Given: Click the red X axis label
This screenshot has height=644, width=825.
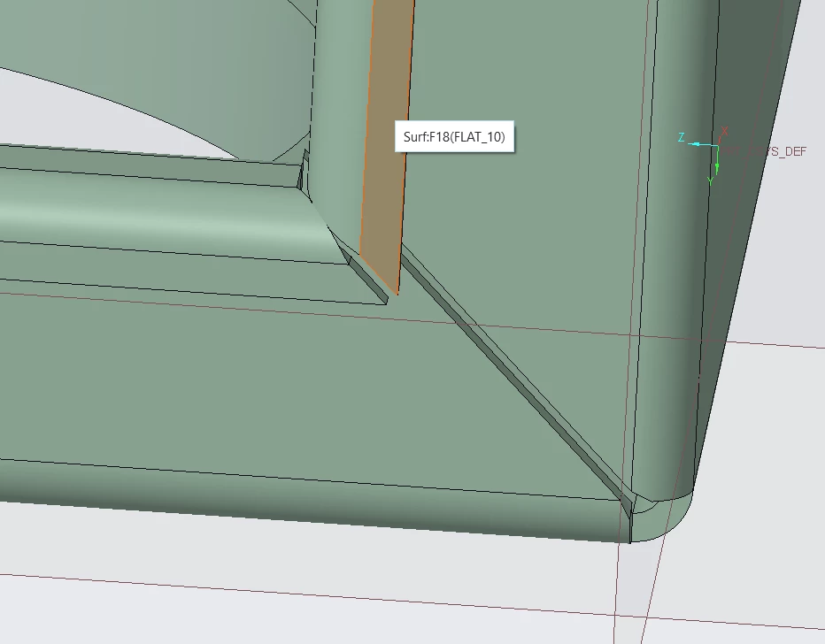Looking at the screenshot, I should pos(724,132).
